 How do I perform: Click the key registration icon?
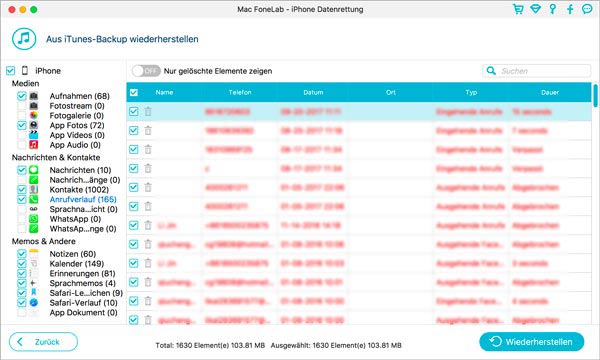click(553, 9)
